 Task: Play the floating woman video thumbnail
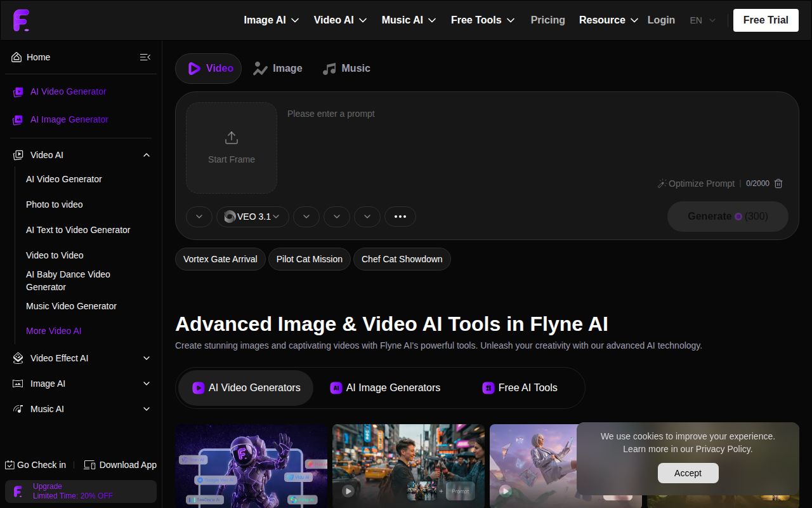[506, 491]
